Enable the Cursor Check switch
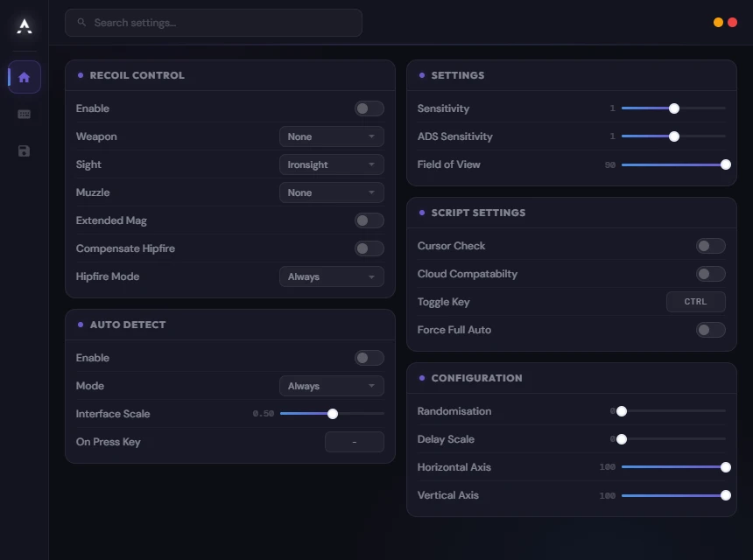Screen dimensions: 753x560 pos(710,246)
